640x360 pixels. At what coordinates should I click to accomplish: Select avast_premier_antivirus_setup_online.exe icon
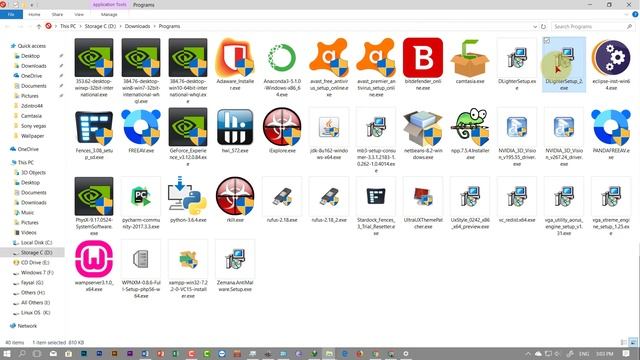pos(376,58)
